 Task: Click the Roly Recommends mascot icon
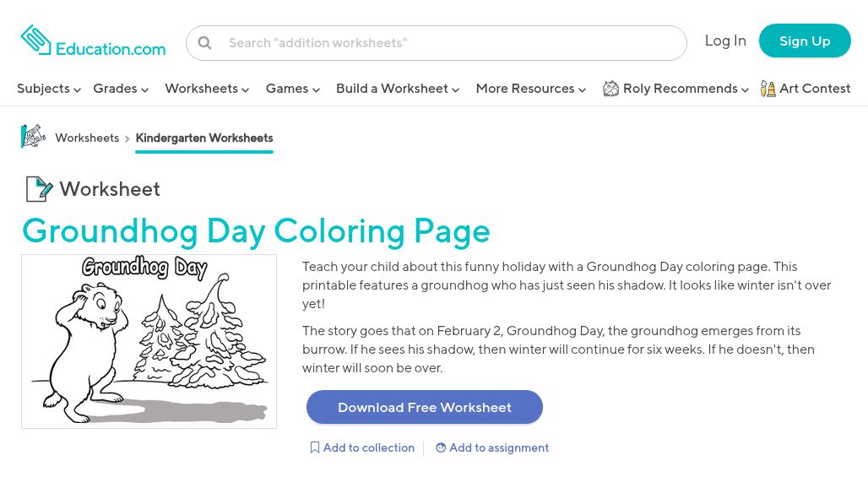coord(610,89)
